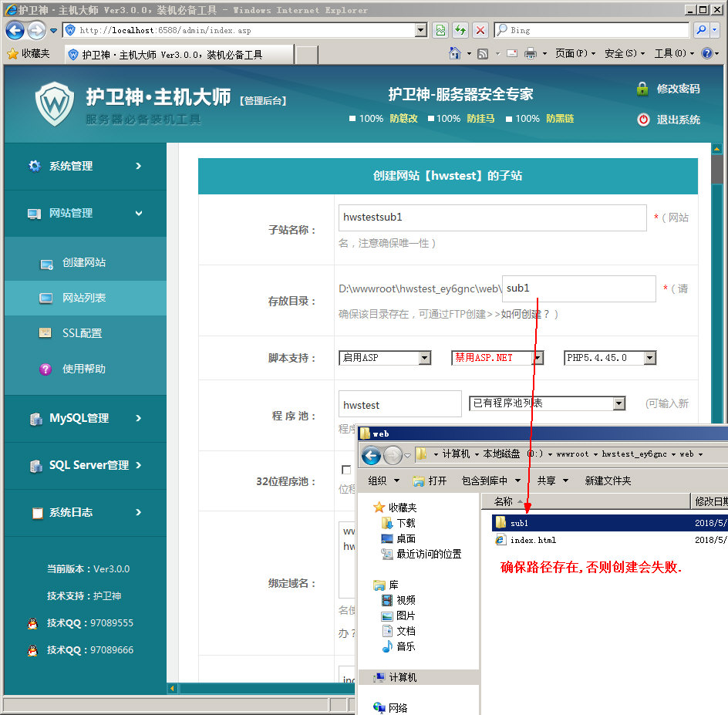Open the ASP.NET version dropdown
Viewport: 728px width, 715px height.
pos(538,358)
